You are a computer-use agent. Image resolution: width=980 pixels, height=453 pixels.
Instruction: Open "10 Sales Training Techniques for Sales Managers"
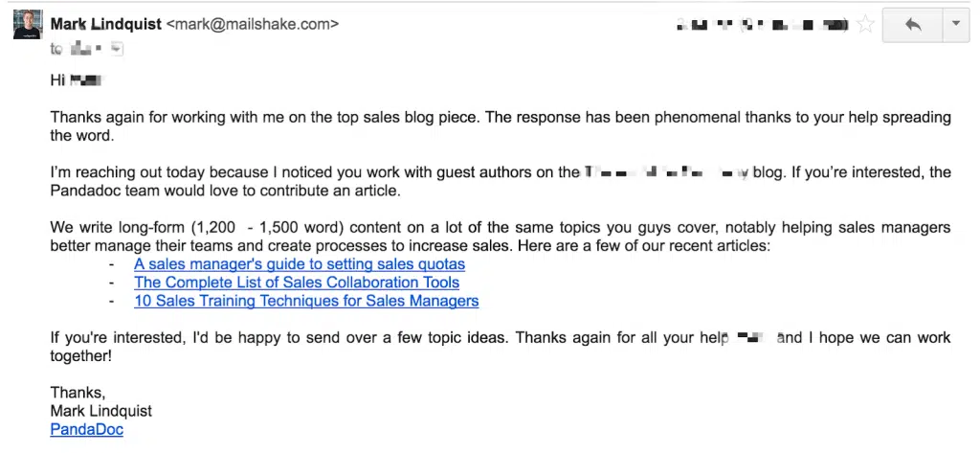[306, 301]
